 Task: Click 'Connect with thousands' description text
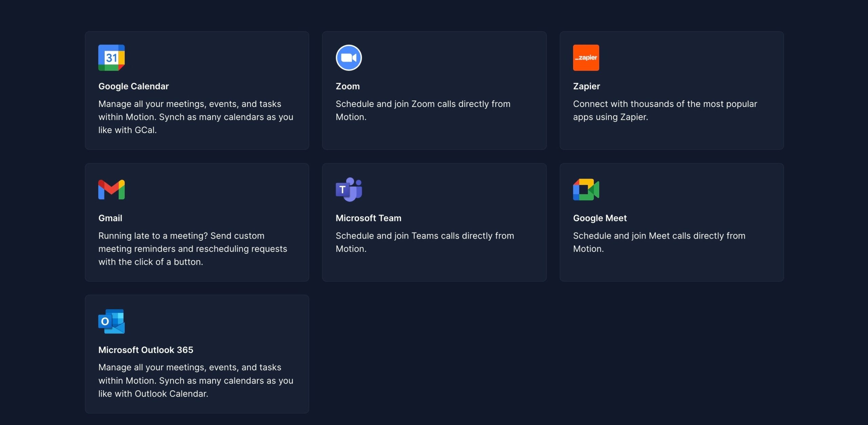pos(665,110)
